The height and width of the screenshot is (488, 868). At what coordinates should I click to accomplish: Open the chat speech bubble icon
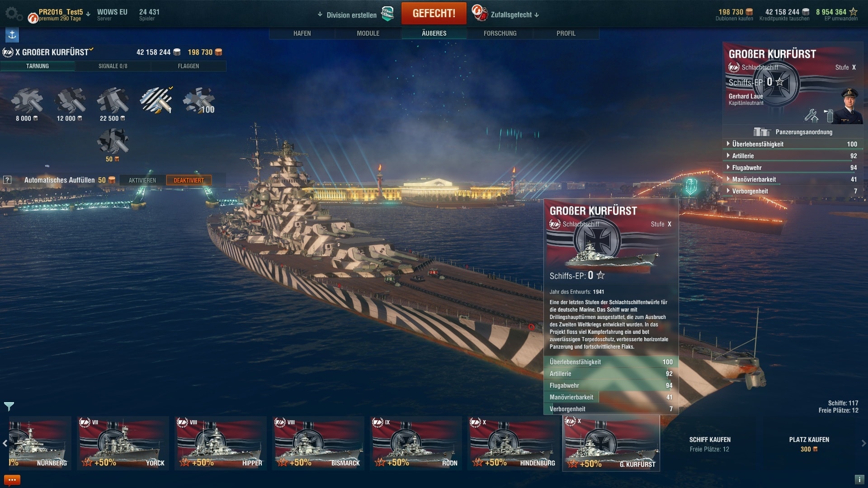click(12, 480)
